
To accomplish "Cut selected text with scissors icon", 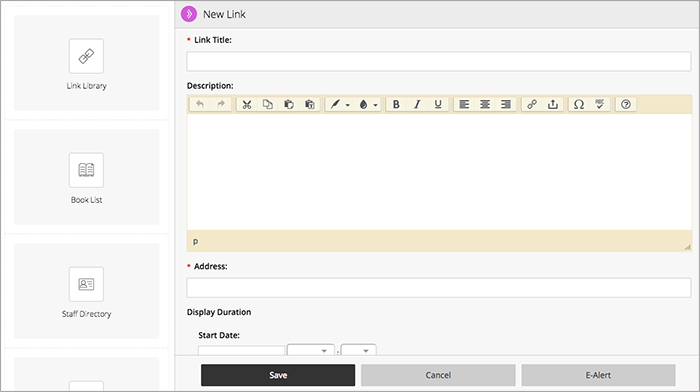I will click(x=247, y=104).
